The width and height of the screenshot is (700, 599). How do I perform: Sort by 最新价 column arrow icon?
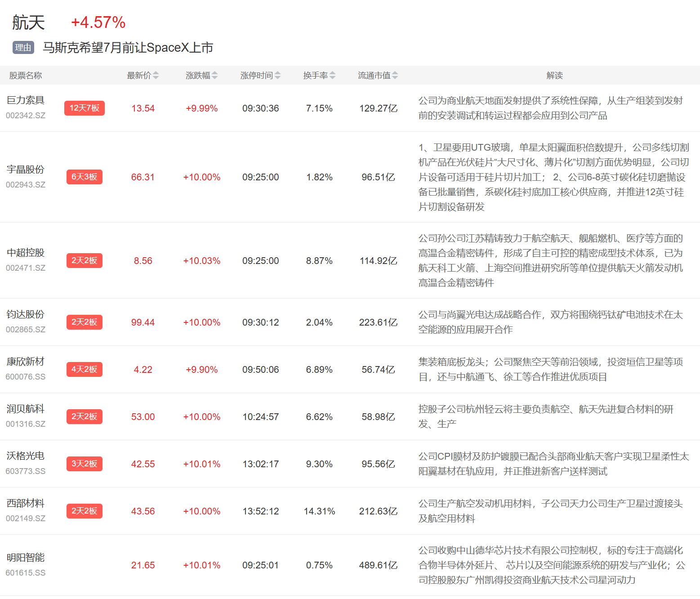(x=156, y=76)
